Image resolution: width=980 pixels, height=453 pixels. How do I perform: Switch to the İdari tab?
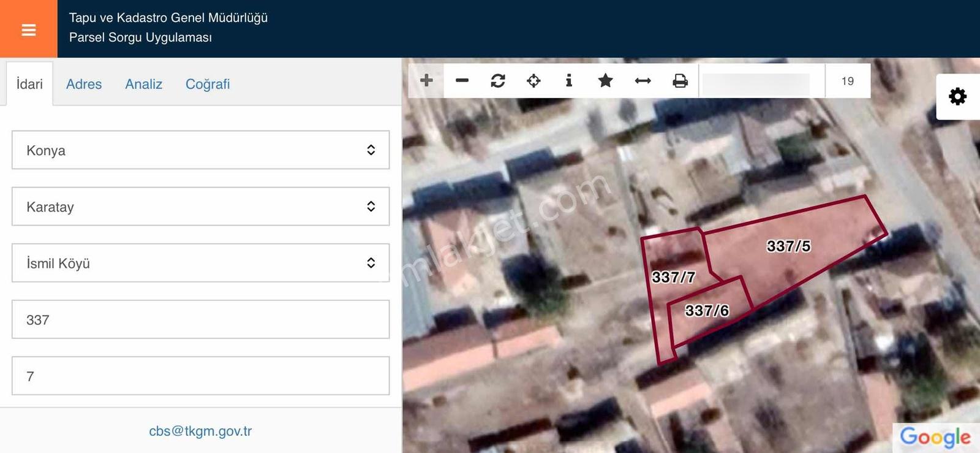[29, 84]
